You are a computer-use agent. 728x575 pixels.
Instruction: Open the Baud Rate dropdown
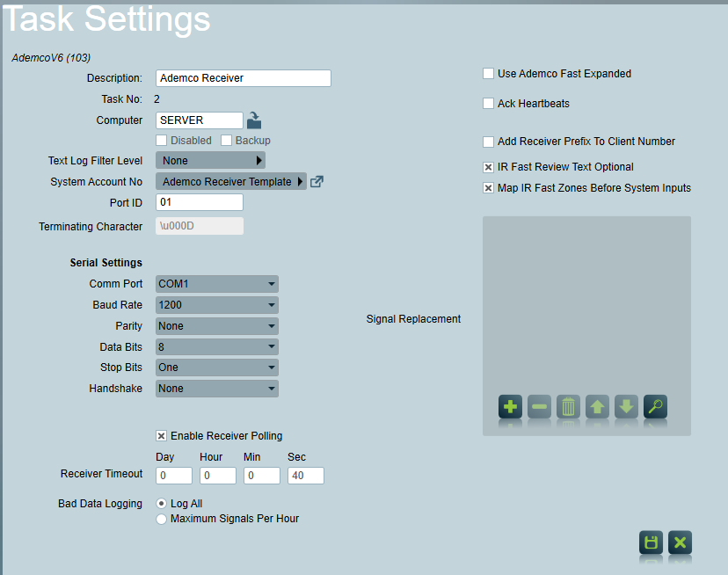click(217, 305)
